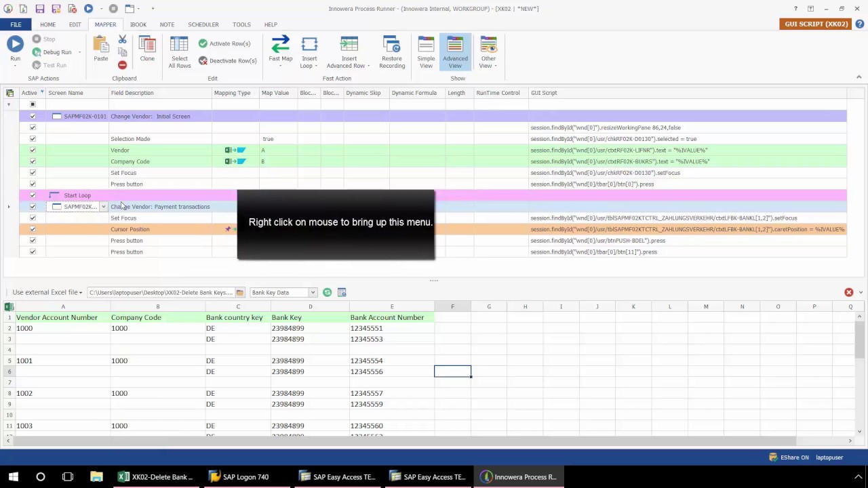
Task: Expand Insert Advanced Row dropdown
Action: (x=368, y=66)
